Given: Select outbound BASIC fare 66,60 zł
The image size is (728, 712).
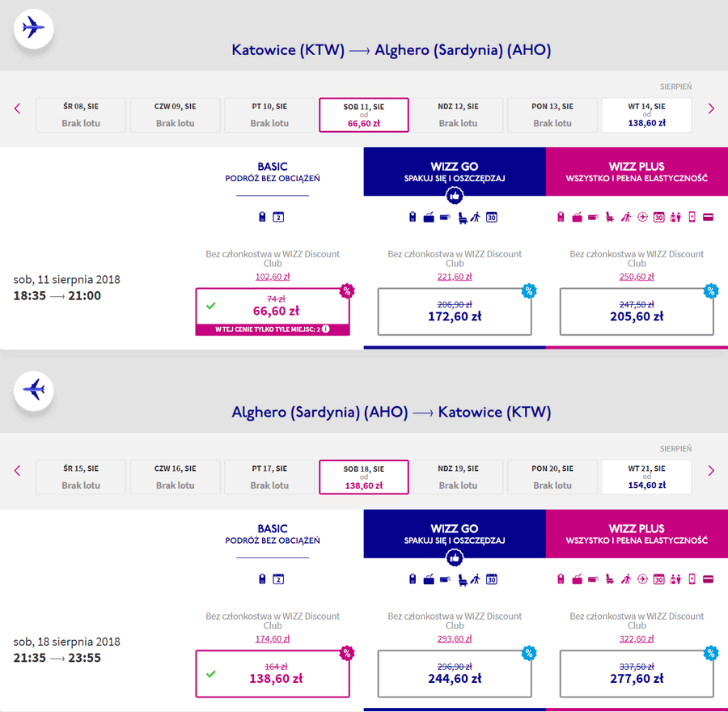Looking at the screenshot, I should click(273, 311).
